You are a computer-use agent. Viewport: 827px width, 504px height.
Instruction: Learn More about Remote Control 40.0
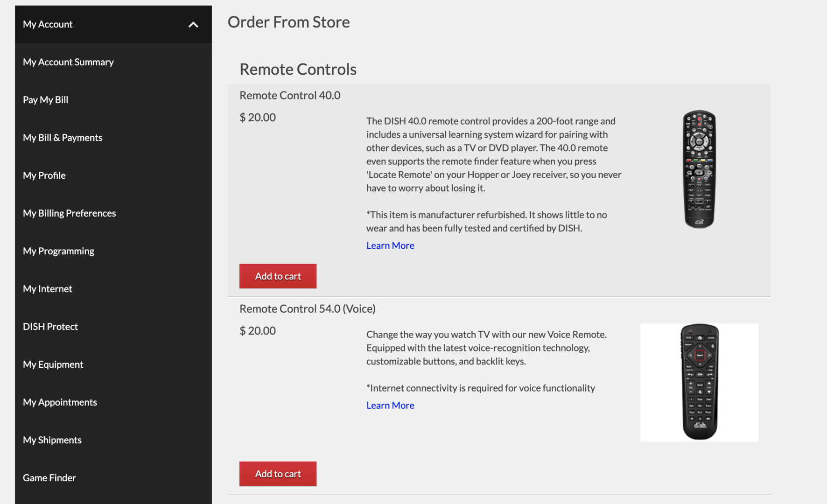coord(390,245)
